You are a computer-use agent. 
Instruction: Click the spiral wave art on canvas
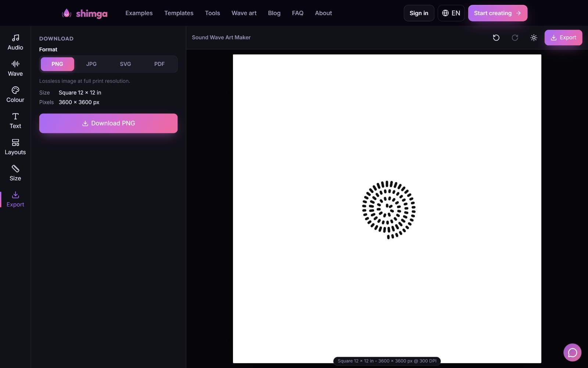pos(389,210)
